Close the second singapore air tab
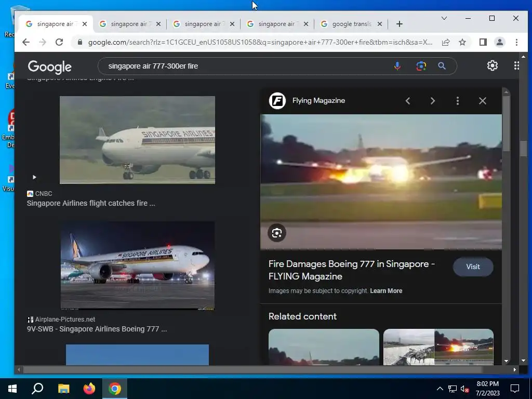The width and height of the screenshot is (532, 399). click(x=158, y=24)
